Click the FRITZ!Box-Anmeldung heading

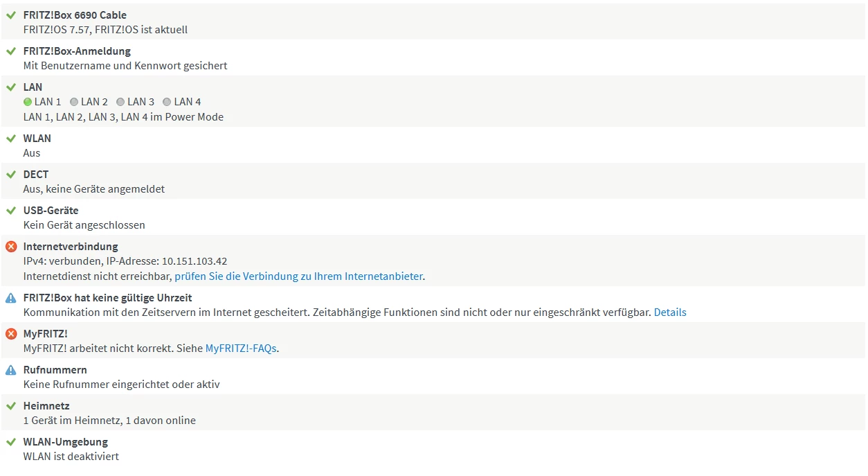tap(77, 51)
